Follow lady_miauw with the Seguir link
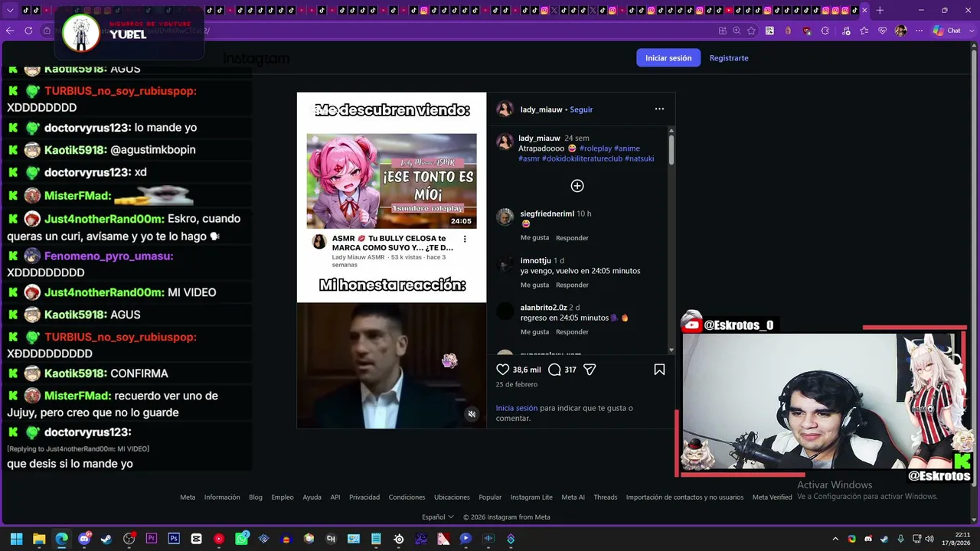This screenshot has height=551, width=980. click(581, 109)
